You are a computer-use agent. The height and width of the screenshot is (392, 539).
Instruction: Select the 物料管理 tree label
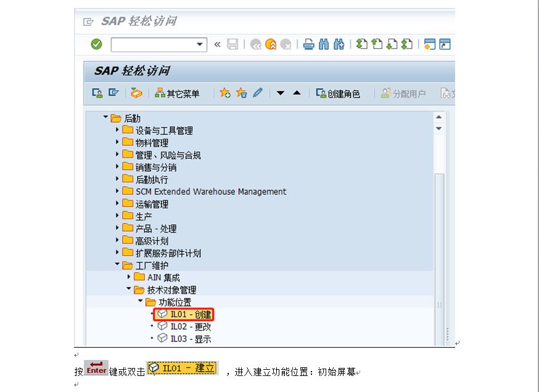tap(152, 142)
